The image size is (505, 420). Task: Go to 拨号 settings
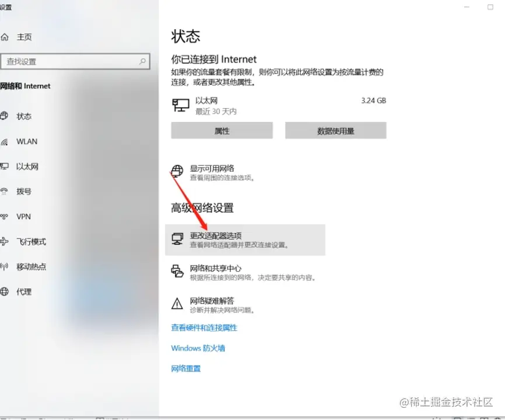(x=24, y=192)
